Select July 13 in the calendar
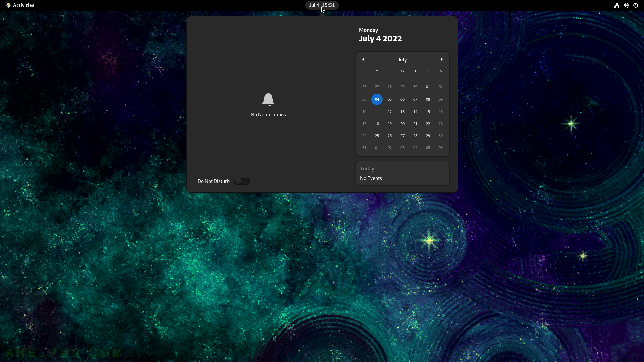Image resolution: width=644 pixels, height=362 pixels. [402, 112]
